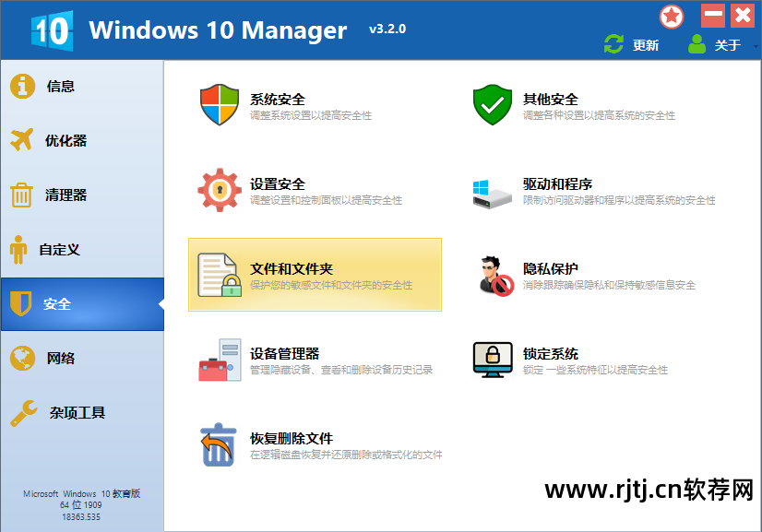Click the 隐私保护 title link
Viewport: 762px width, 532px height.
[551, 269]
